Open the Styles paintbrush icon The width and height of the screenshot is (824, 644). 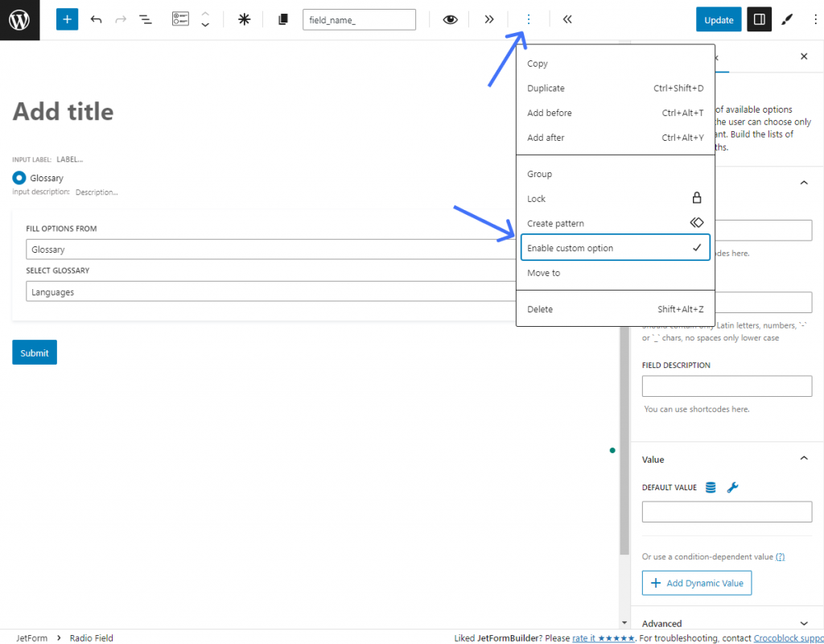[x=787, y=19]
